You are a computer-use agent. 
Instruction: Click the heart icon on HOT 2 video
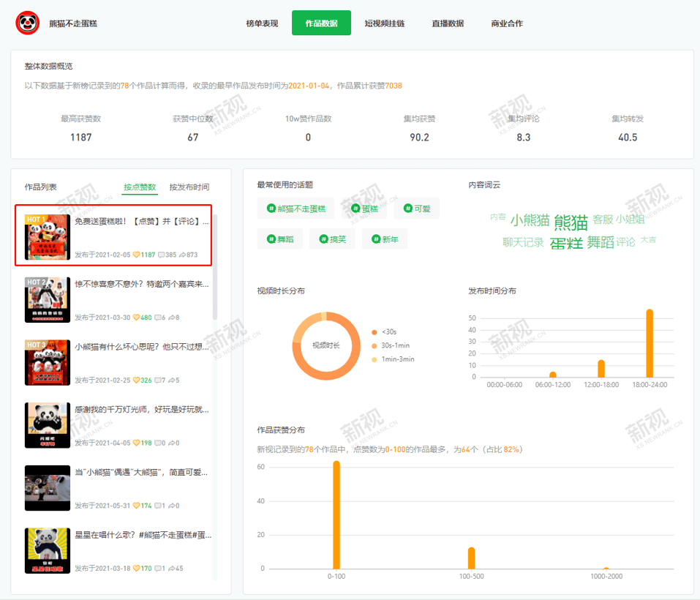(x=136, y=318)
